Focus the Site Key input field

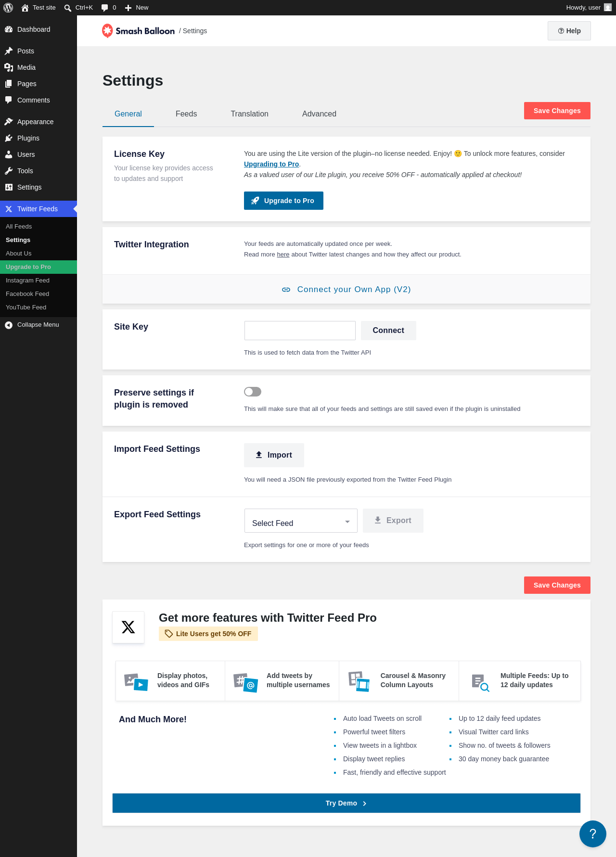[x=300, y=331]
